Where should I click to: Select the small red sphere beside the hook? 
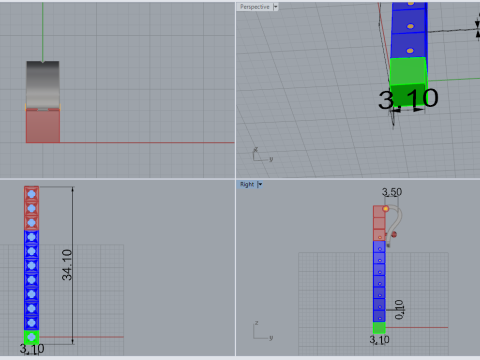coord(394,235)
